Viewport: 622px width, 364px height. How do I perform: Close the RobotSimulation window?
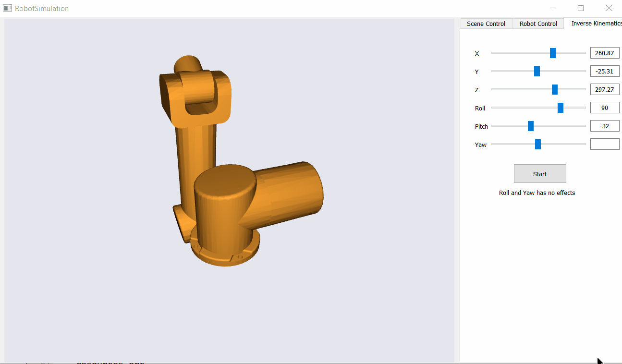609,8
